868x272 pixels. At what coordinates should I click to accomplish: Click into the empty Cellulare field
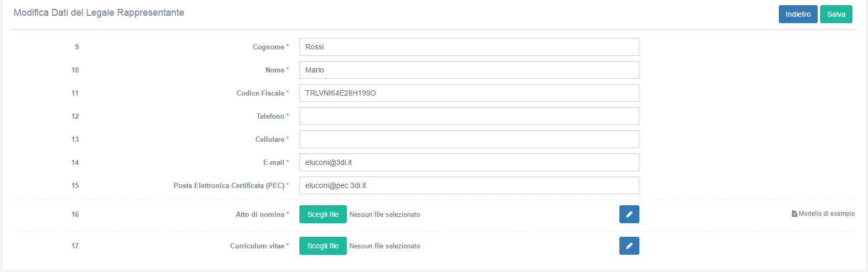[x=469, y=139]
